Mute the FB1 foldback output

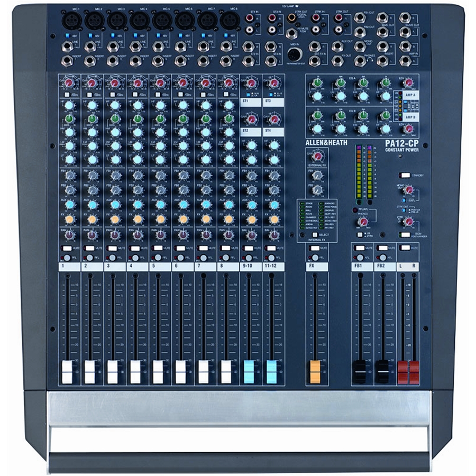(360, 248)
